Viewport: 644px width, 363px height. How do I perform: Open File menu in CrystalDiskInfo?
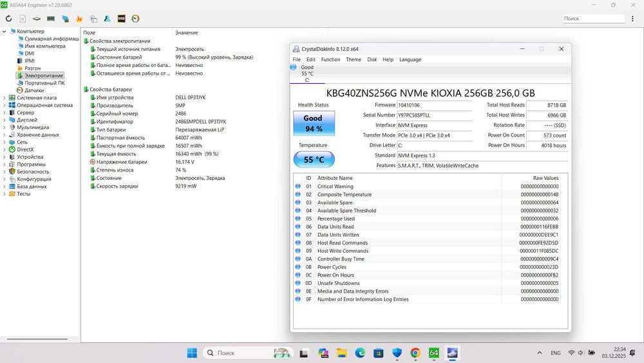(296, 59)
